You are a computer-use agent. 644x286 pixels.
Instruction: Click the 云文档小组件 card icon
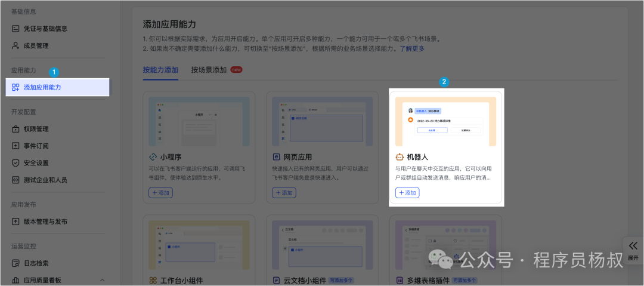276,281
